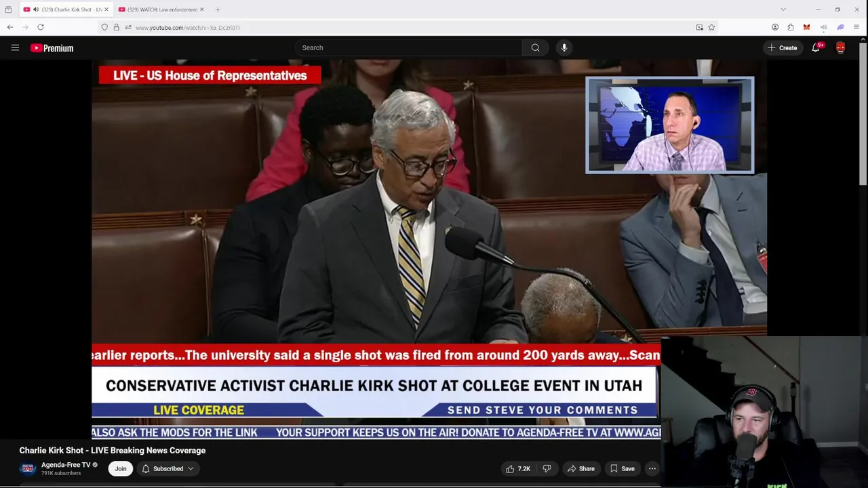Image resolution: width=868 pixels, height=488 pixels.
Task: Click the video title text
Action: pos(113,450)
